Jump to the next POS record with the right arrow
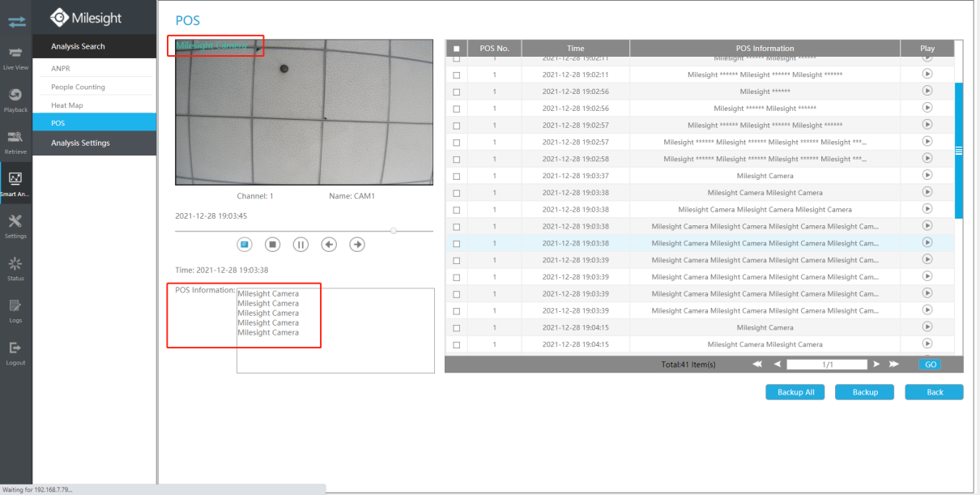 [357, 244]
